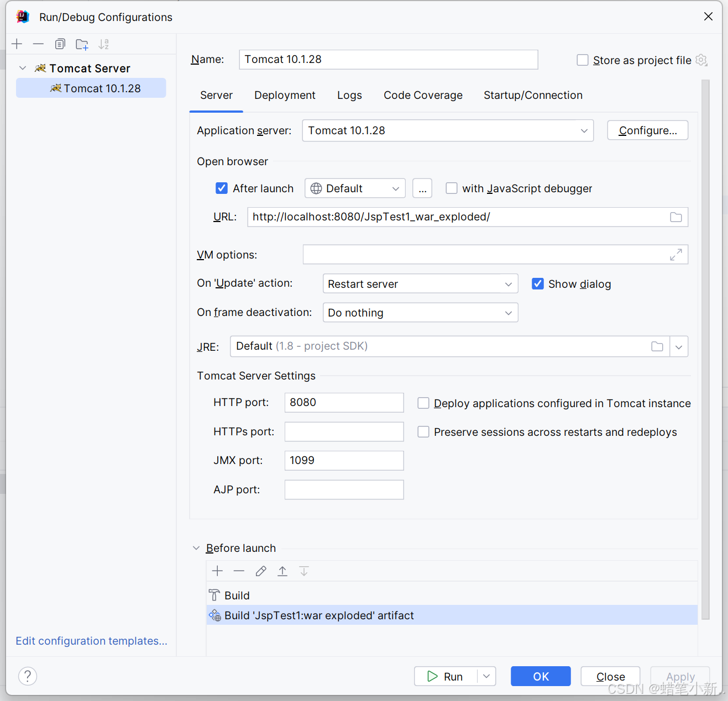
Task: Uncheck the After launch checkbox
Action: point(222,188)
